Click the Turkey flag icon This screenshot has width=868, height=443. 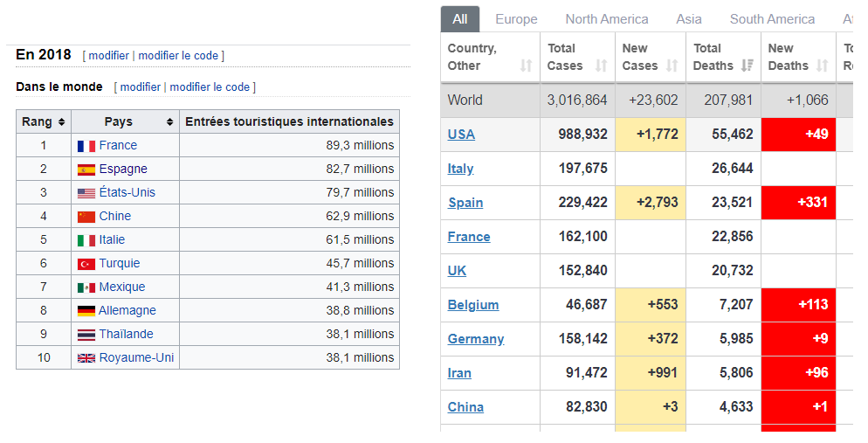point(86,264)
